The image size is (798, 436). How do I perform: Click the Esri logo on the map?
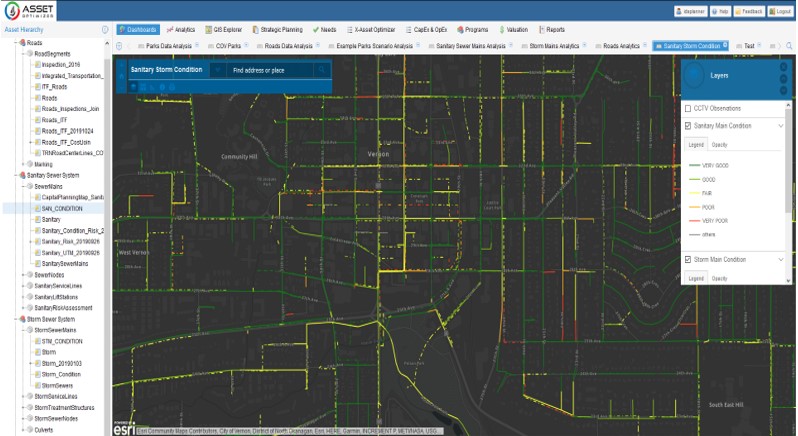coord(123,429)
